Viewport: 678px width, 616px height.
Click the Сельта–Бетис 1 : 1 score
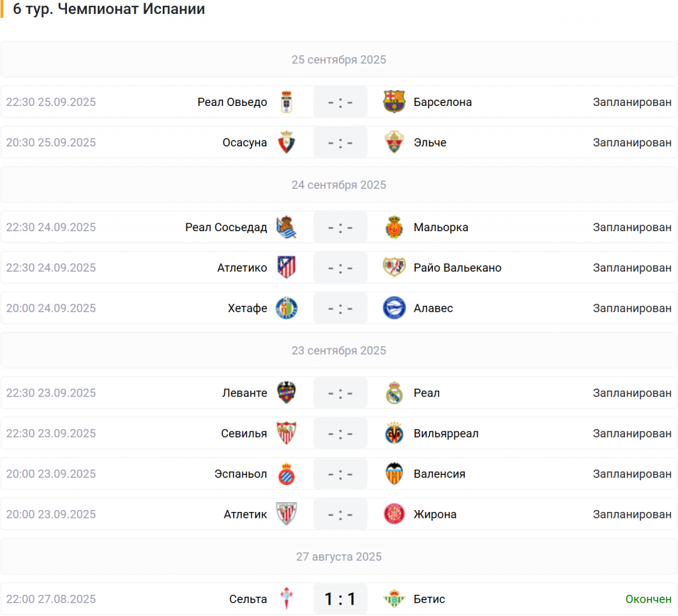point(340,599)
